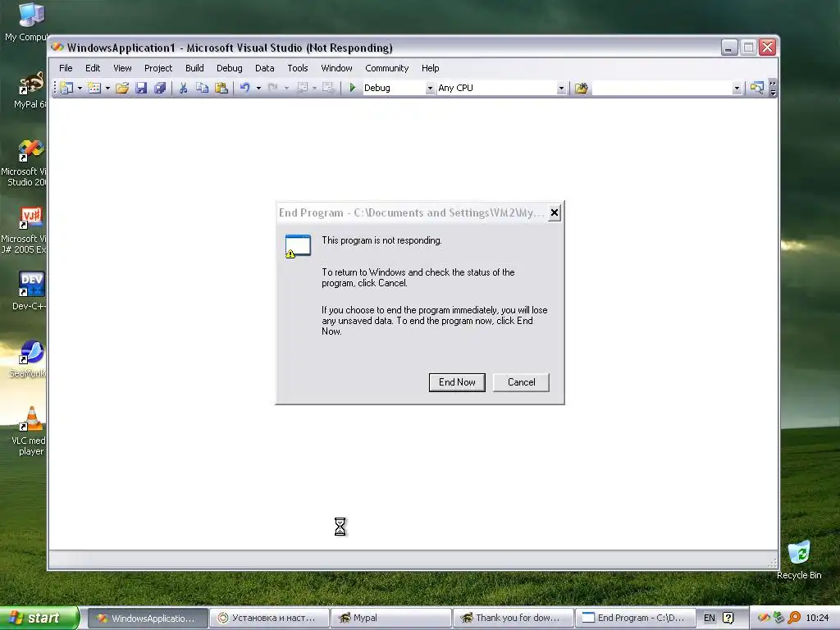Screen dimensions: 840x630
Task: Click the Solution Explorer toolbar icon
Action: tap(756, 88)
